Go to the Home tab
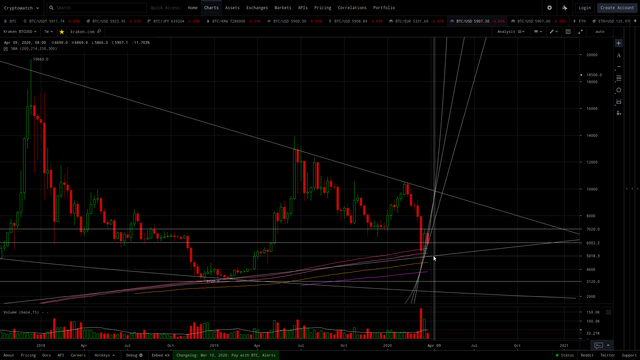Image resolution: width=640 pixels, height=360 pixels. [x=193, y=8]
